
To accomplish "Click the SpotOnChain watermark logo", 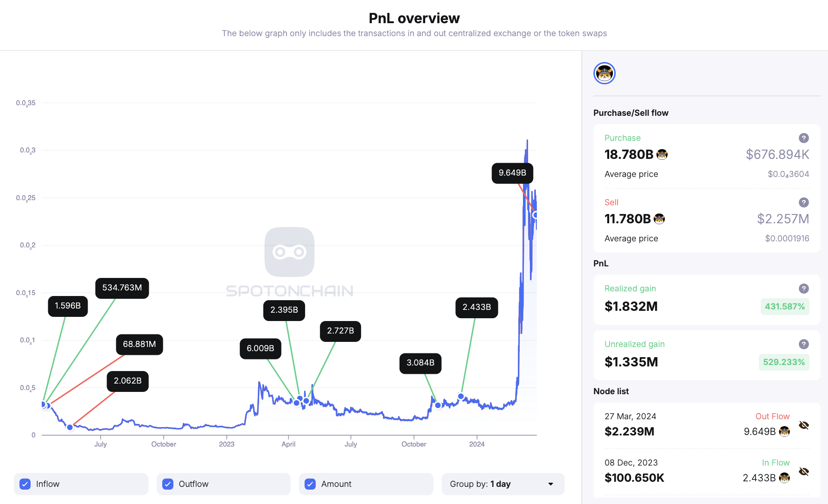I will tap(289, 252).
